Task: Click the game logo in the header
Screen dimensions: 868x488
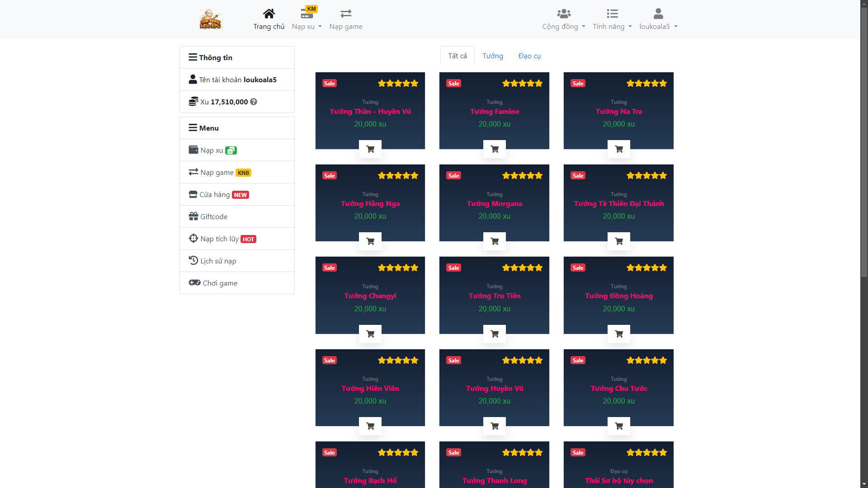Action: pyautogui.click(x=211, y=20)
